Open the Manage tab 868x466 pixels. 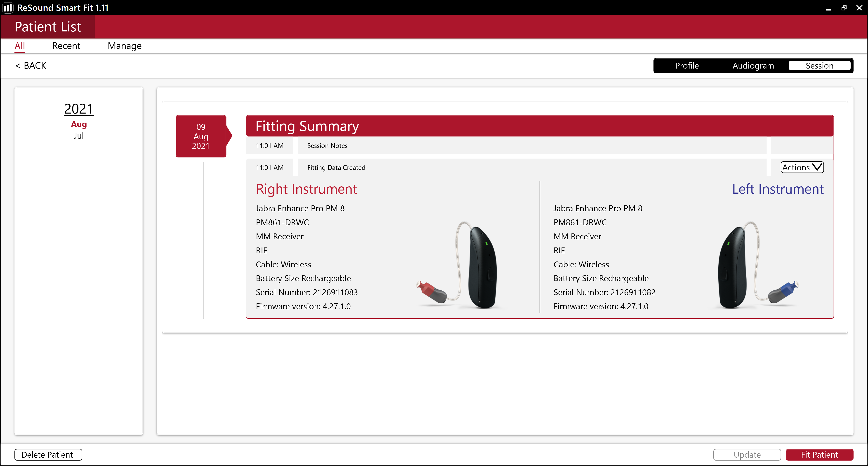tap(124, 46)
